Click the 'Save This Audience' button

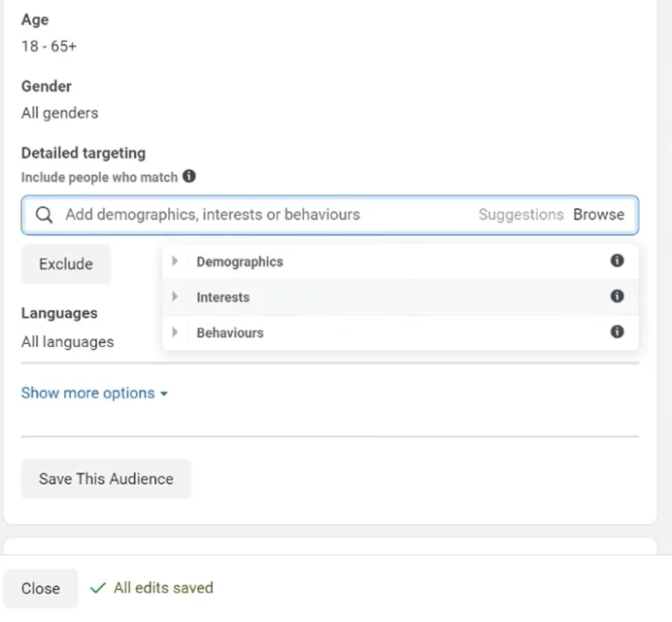106,479
